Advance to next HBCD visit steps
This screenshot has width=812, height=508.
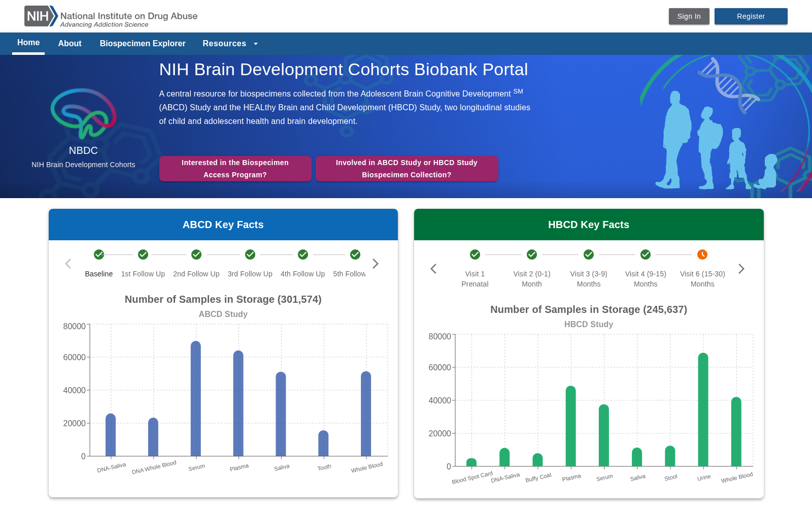(x=741, y=269)
